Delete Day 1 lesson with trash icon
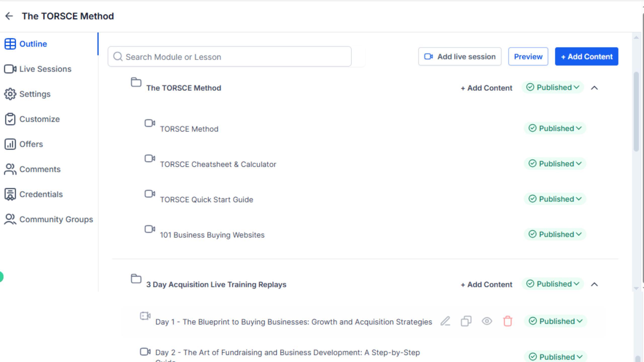The width and height of the screenshot is (644, 362). (508, 321)
